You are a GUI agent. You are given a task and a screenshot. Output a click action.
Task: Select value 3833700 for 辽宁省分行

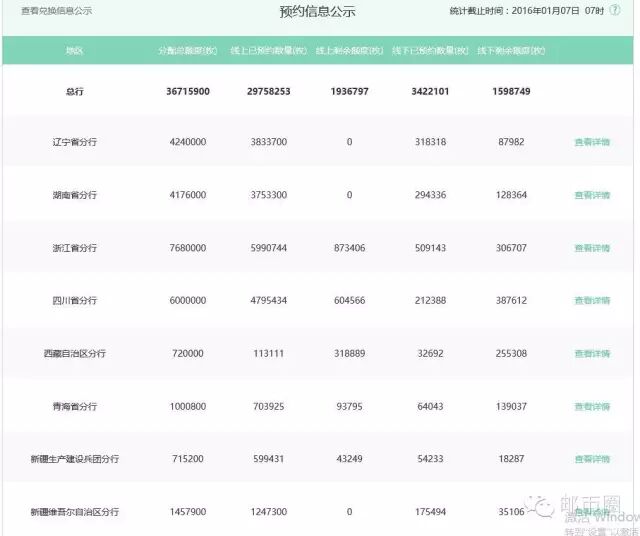point(269,142)
